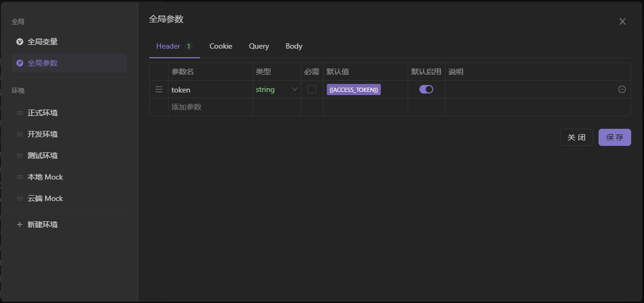
Task: Check the 必需 checkbox for token
Action: coord(312,90)
